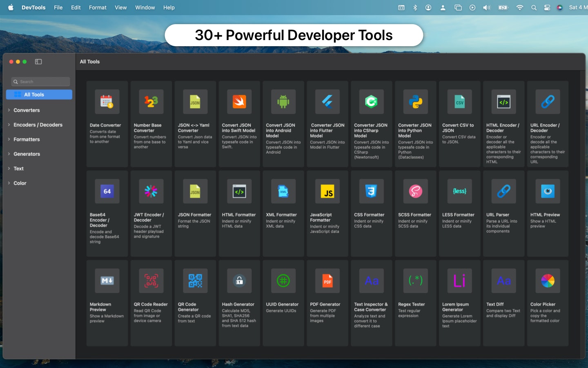This screenshot has width=588, height=368.
Task: Open the XML Formatter icon
Action: 283,191
